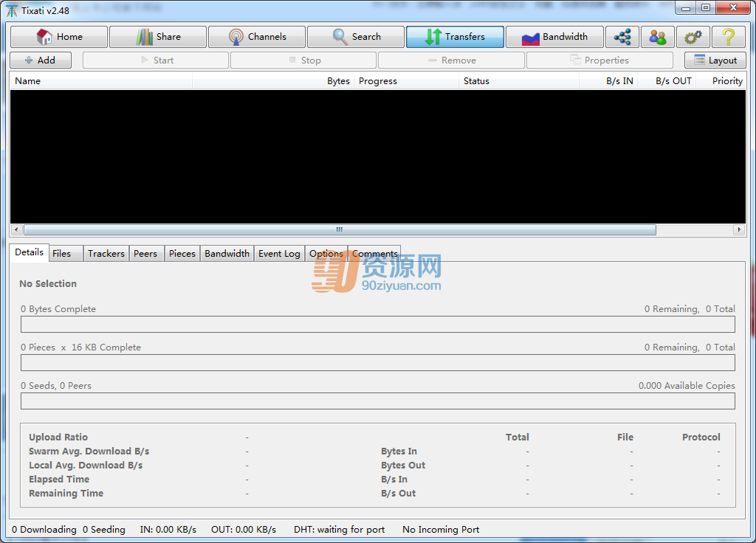Click the '0 Seeding' status bar entry
This screenshot has width=756, height=543.
103,530
